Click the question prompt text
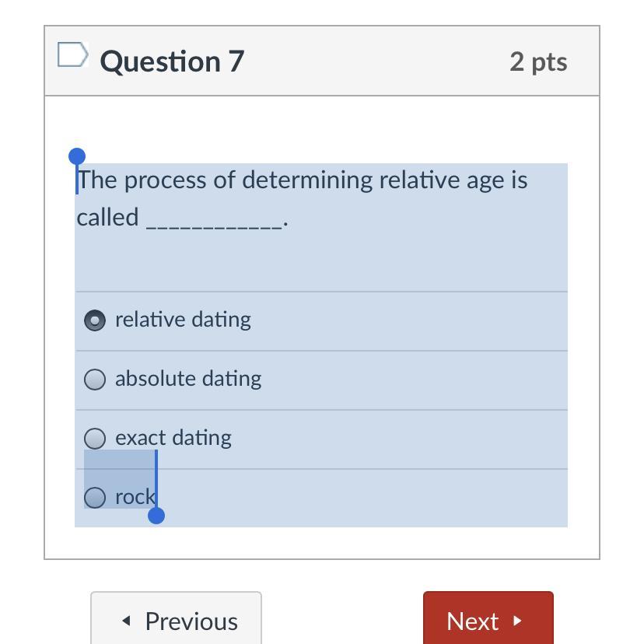The height and width of the screenshot is (644, 644). [x=303, y=199]
